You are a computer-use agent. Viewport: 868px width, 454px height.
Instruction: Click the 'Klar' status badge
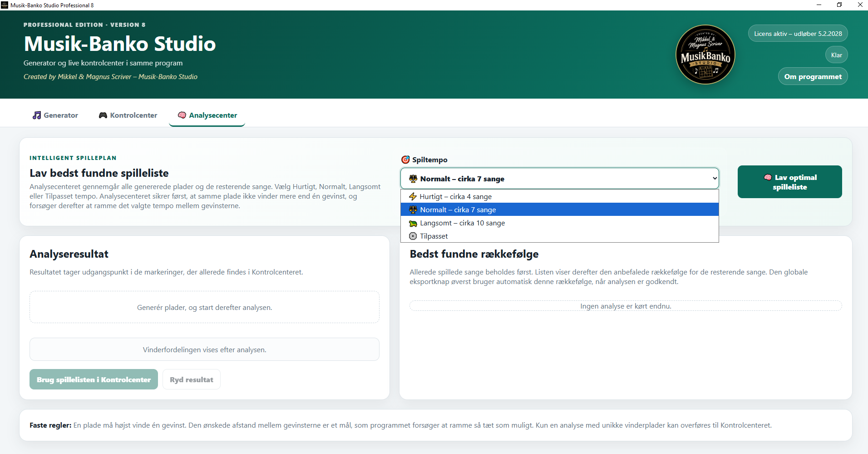pyautogui.click(x=836, y=55)
